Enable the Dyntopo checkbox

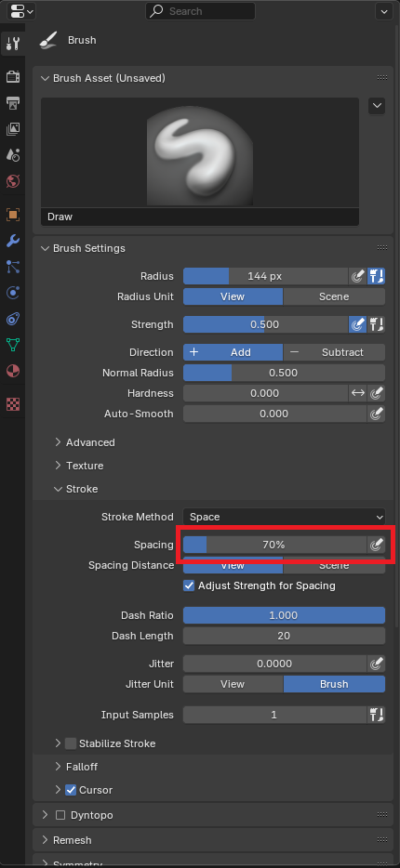tap(61, 815)
